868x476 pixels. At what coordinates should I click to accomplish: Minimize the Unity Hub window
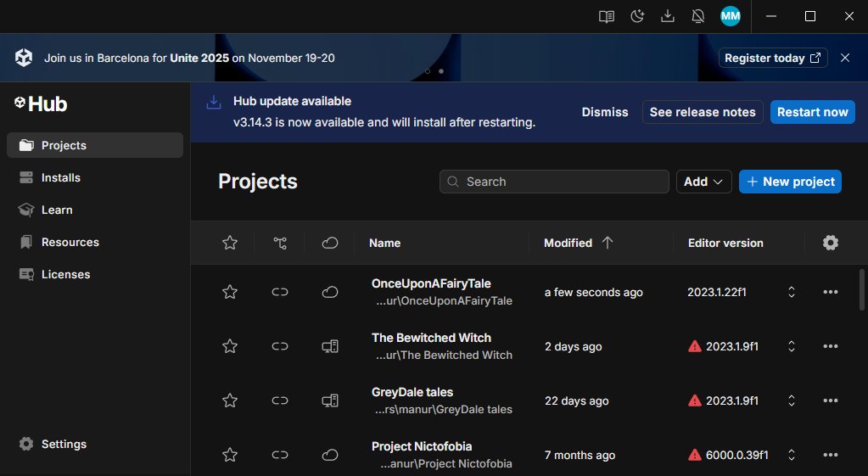tap(770, 17)
